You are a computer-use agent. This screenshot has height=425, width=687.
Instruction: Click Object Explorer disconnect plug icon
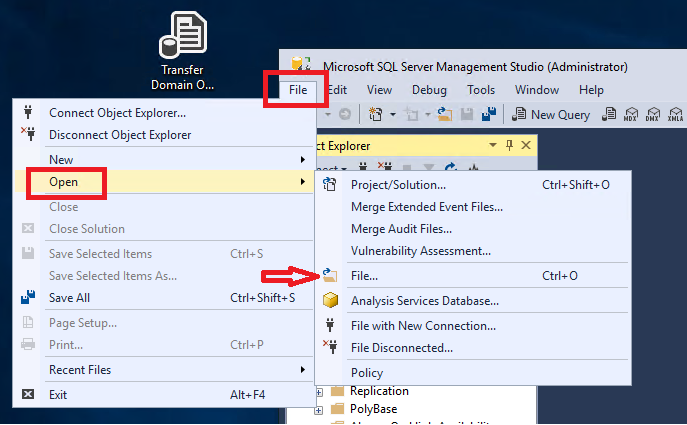(385, 167)
